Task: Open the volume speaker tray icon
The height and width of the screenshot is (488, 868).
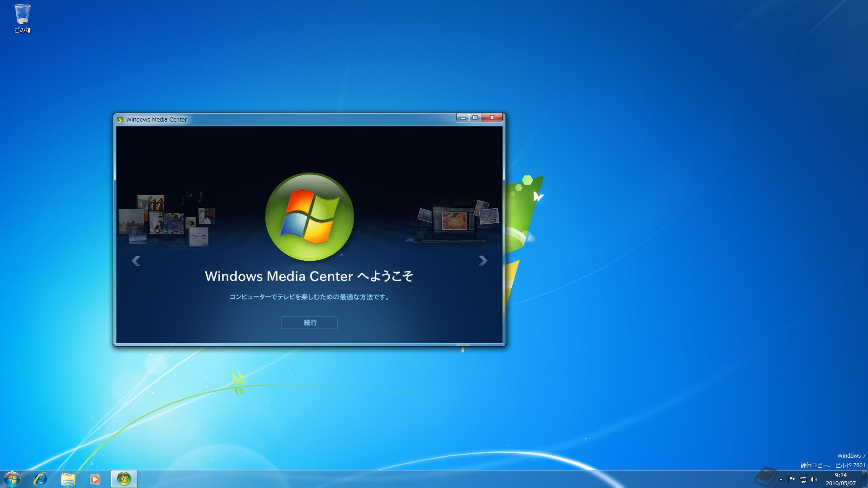Action: (x=814, y=479)
